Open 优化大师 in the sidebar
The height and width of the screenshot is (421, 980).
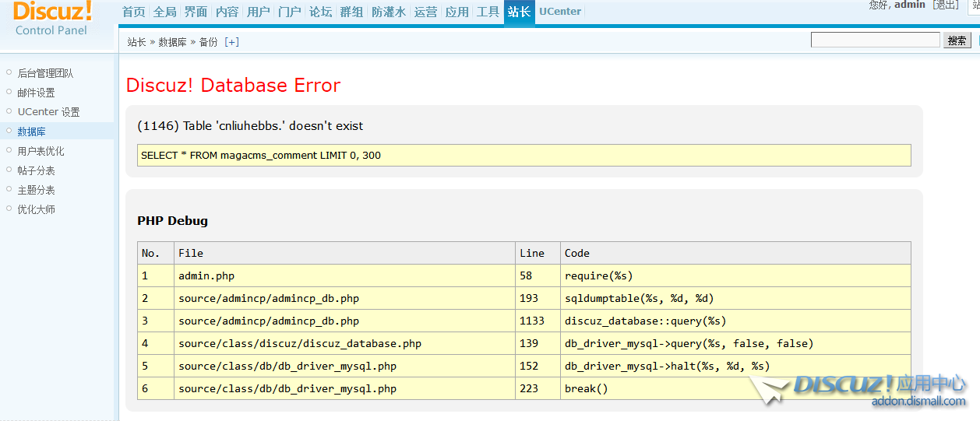tap(36, 209)
